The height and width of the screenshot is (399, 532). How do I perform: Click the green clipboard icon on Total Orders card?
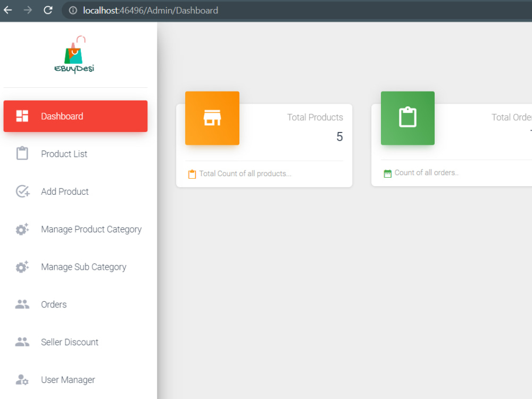[x=408, y=118]
